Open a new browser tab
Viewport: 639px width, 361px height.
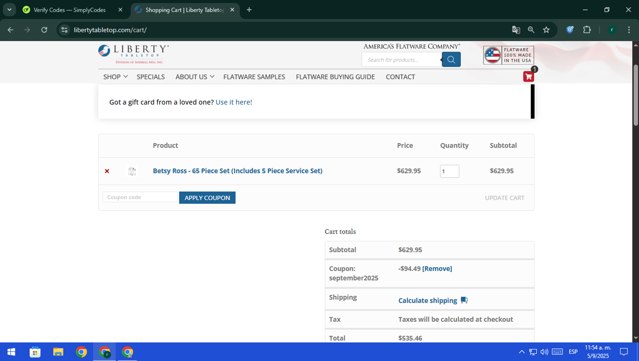pos(249,10)
